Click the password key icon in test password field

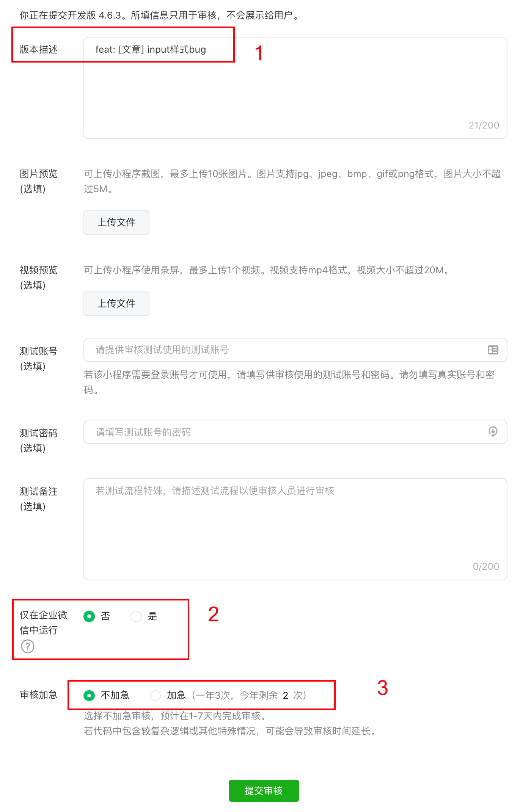coord(493,432)
